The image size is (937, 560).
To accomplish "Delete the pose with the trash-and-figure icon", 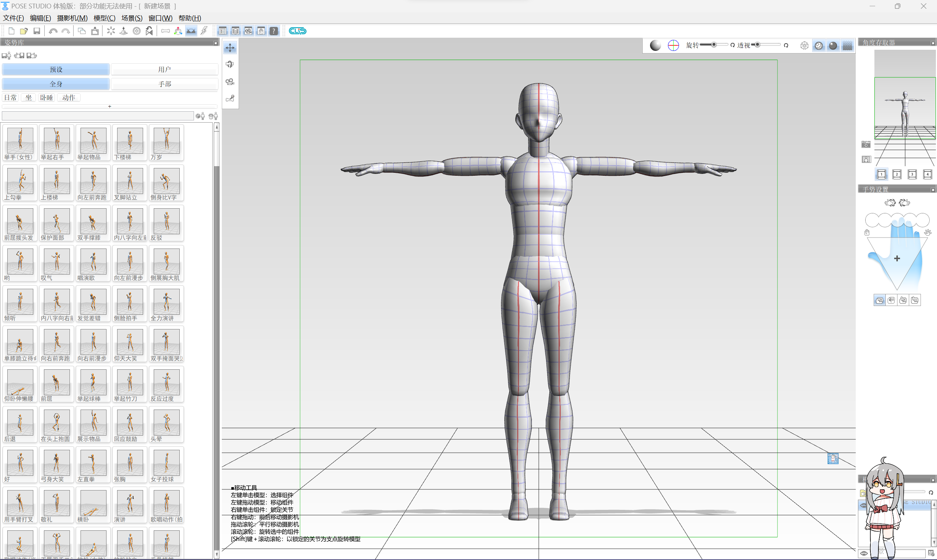I will (x=213, y=116).
